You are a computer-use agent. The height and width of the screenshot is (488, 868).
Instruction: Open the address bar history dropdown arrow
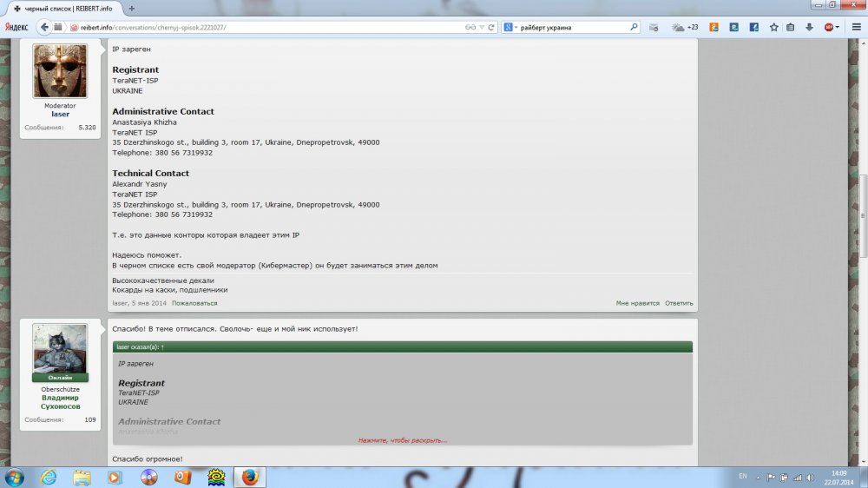pos(482,27)
